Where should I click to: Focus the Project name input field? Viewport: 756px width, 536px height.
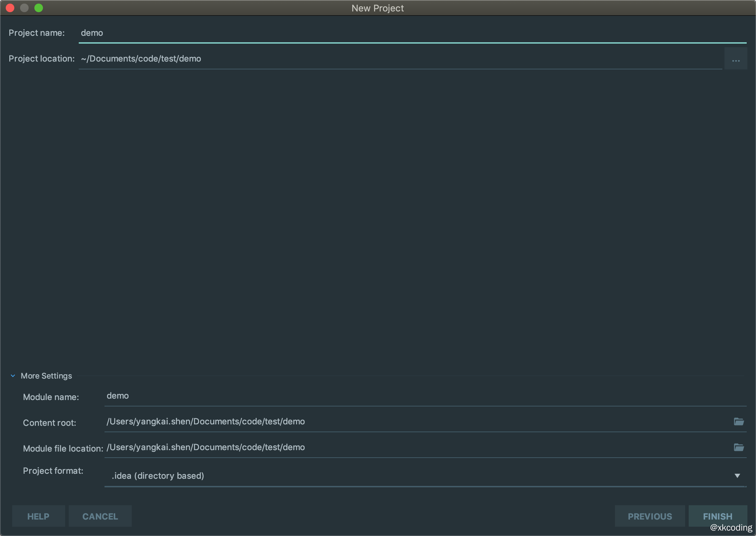pos(412,33)
